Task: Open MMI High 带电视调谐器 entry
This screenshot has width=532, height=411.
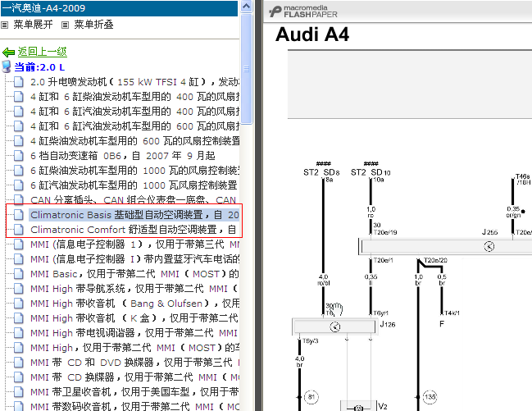Action: pyautogui.click(x=134, y=333)
